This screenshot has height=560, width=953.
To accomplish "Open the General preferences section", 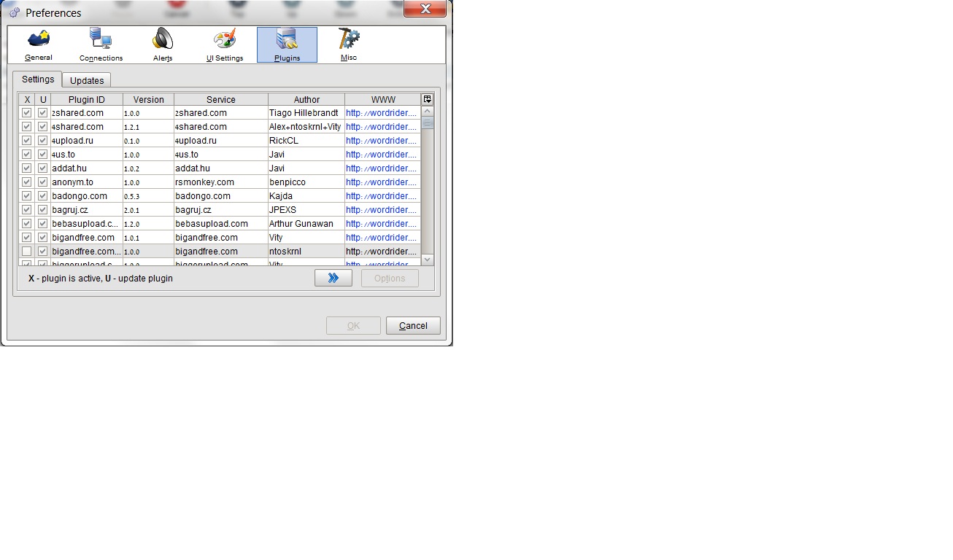I will 39,44.
